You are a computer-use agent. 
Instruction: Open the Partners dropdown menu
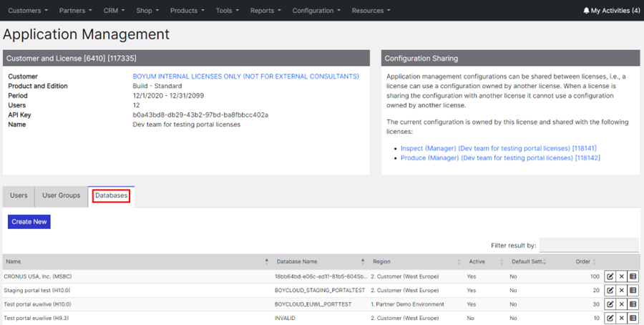[76, 11]
